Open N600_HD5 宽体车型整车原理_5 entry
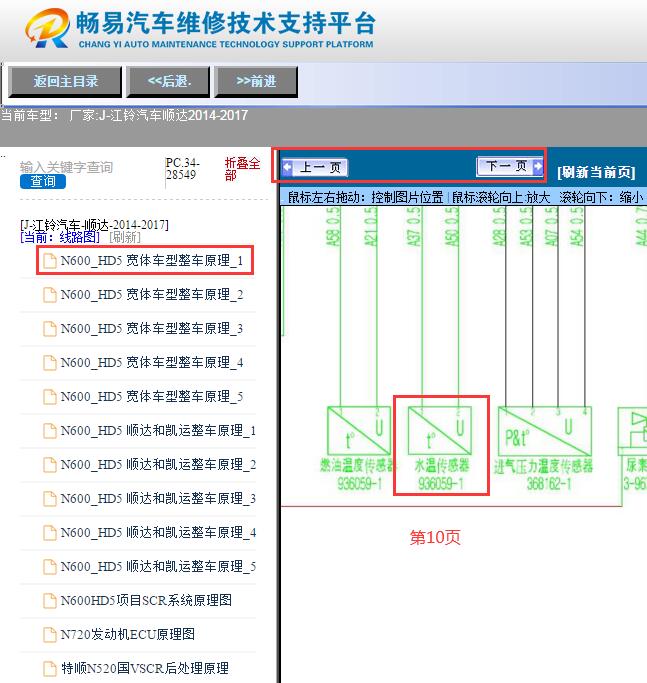 pos(152,396)
